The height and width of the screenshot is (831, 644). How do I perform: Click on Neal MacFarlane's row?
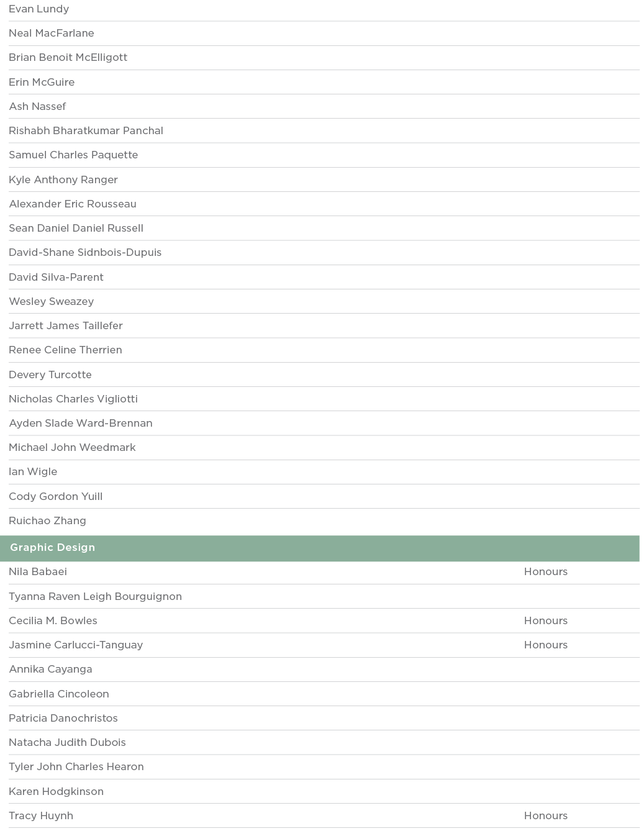tap(52, 34)
